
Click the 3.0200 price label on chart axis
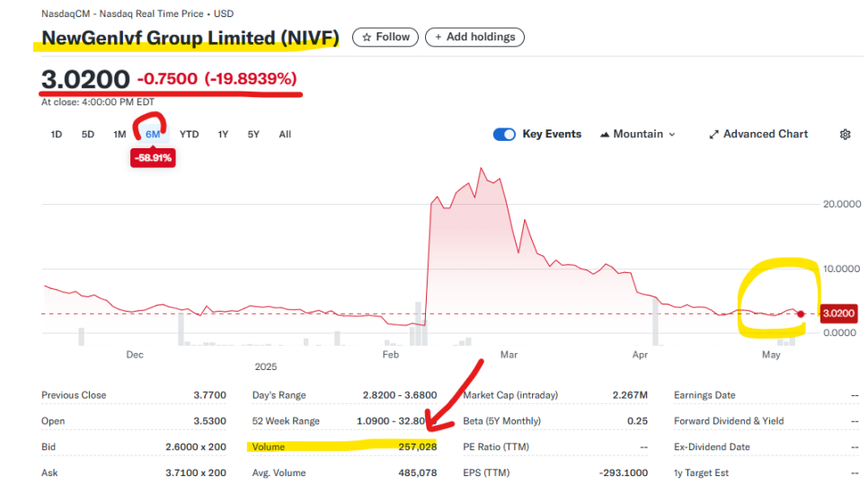pos(838,313)
